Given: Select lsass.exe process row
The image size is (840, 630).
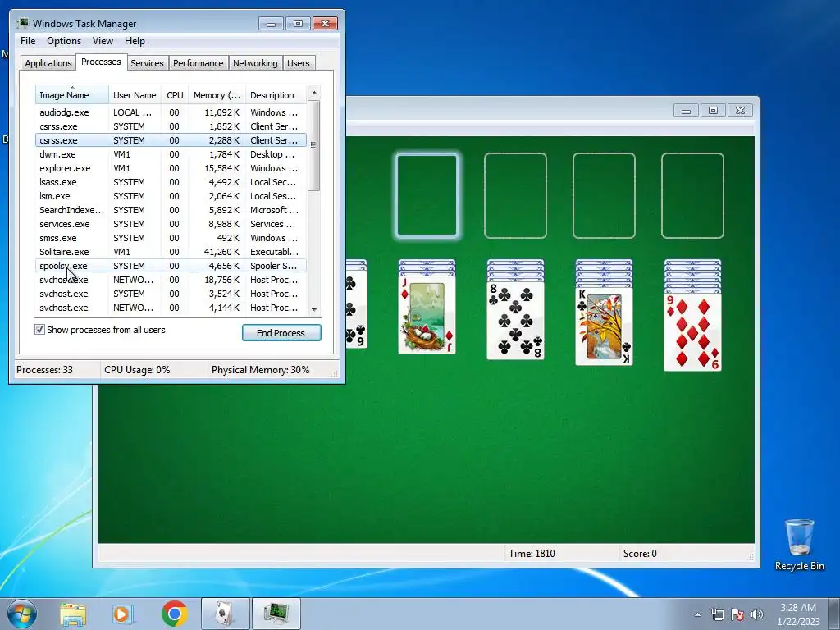Looking at the screenshot, I should click(171, 182).
